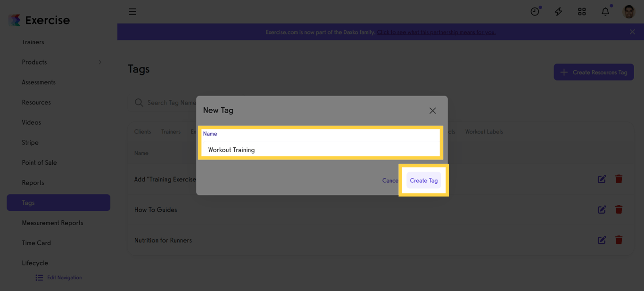Edit the How To Guides tag
The height and width of the screenshot is (291, 644).
click(602, 209)
